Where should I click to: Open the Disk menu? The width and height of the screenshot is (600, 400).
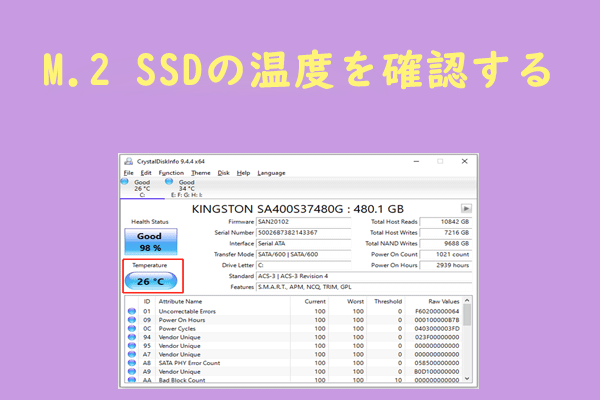[223, 173]
